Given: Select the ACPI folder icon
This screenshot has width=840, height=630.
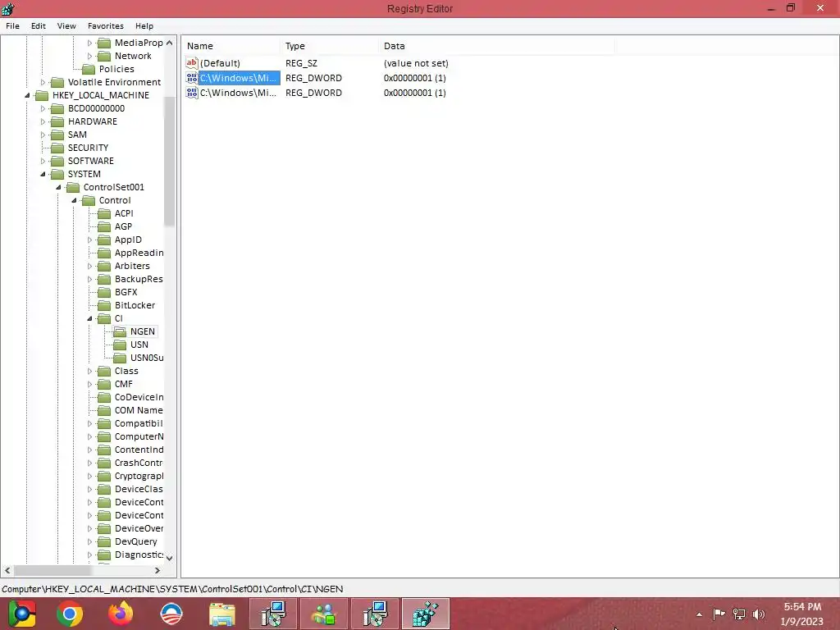Looking at the screenshot, I should click(x=104, y=213).
